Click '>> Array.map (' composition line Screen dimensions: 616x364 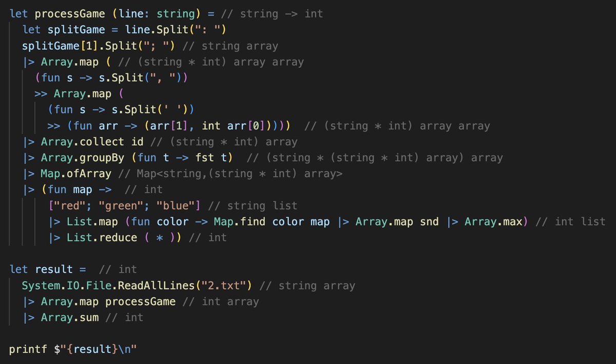(x=80, y=94)
